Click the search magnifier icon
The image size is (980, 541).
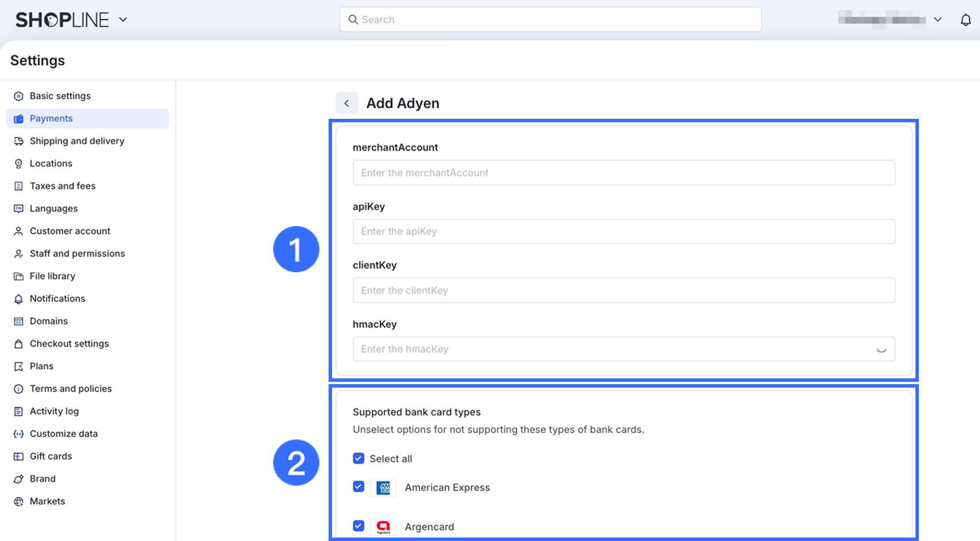pyautogui.click(x=353, y=20)
